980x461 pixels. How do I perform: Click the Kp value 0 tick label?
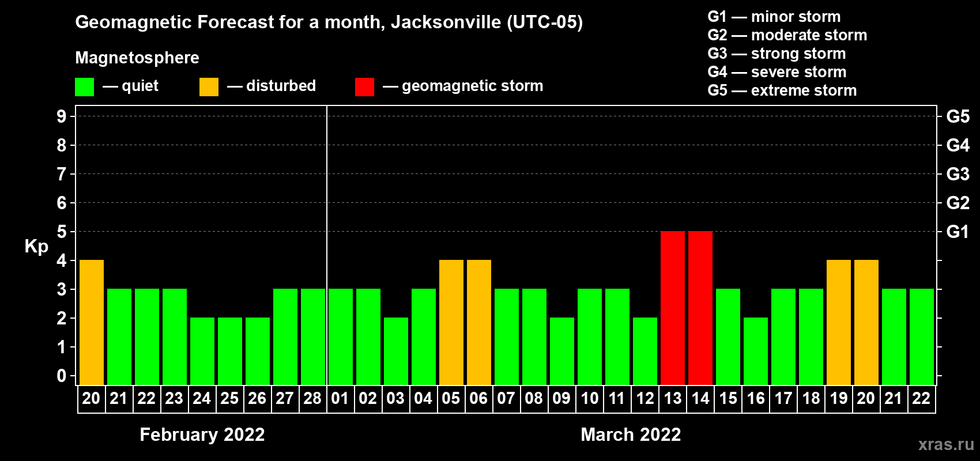[62, 376]
